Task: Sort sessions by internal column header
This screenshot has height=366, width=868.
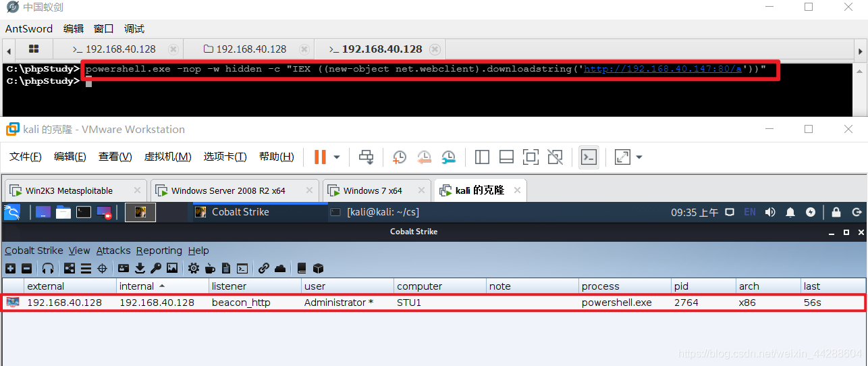Action: click(x=162, y=286)
